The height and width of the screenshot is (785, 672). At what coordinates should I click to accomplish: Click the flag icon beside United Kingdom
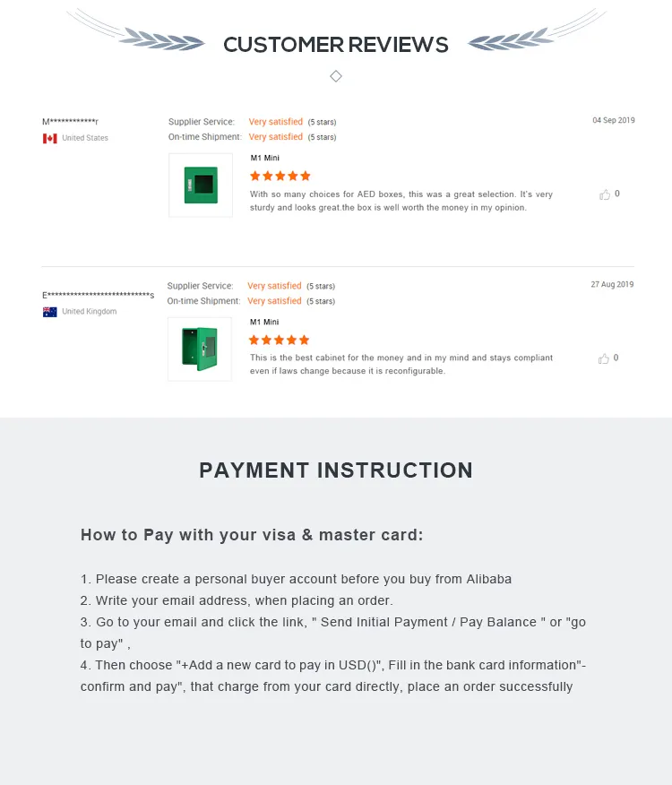click(x=50, y=312)
